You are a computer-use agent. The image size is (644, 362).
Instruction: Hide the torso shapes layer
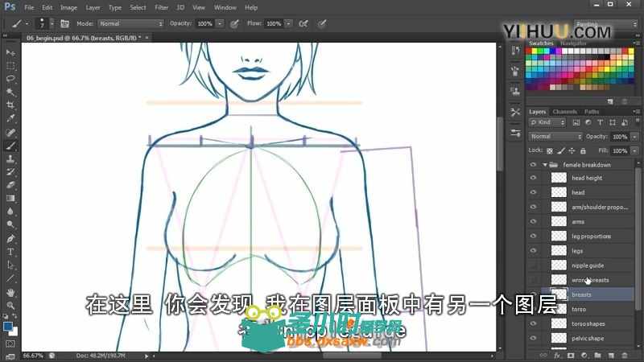tap(533, 323)
